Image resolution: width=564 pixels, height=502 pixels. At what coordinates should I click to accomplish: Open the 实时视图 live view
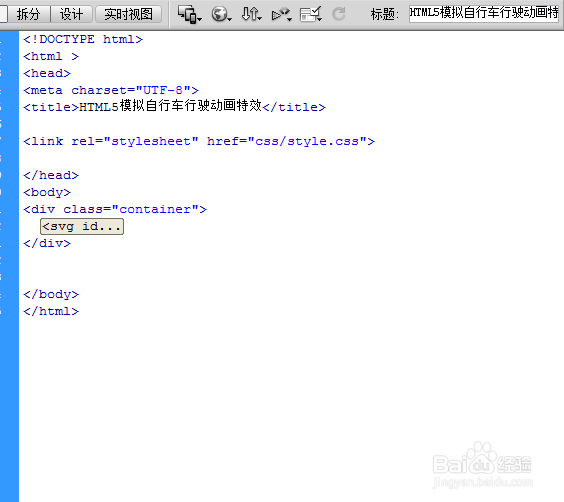click(x=128, y=14)
